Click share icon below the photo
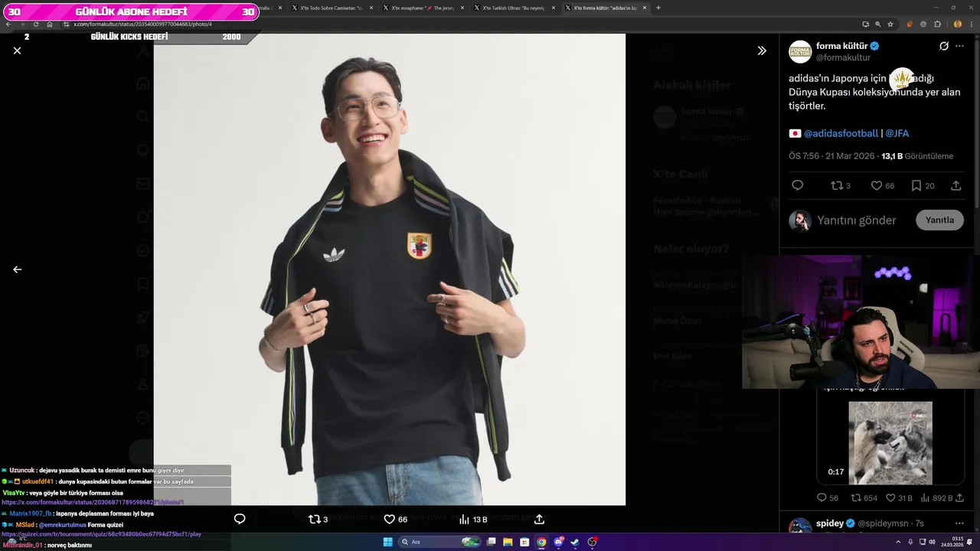Viewport: 980px width, 551px height. [x=539, y=519]
